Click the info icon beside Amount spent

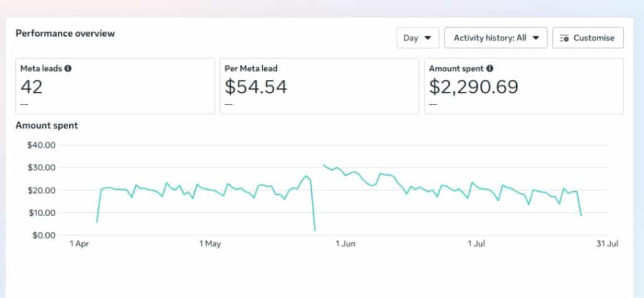489,69
